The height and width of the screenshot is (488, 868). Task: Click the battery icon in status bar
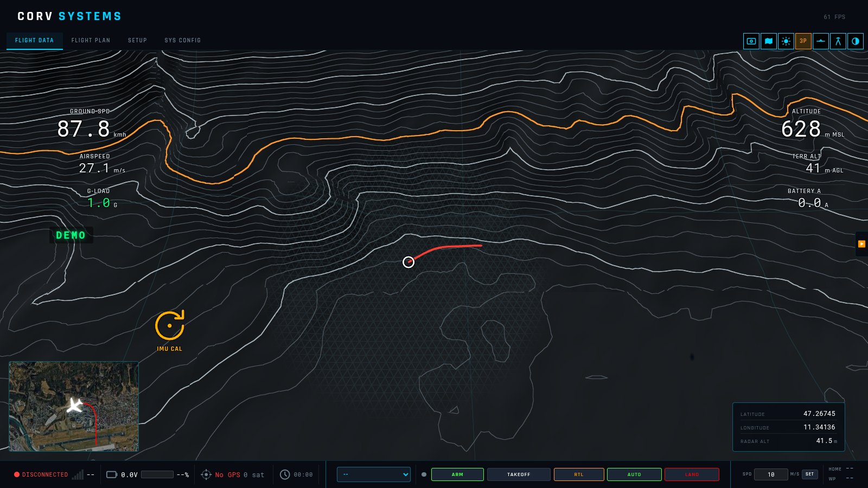[112, 474]
